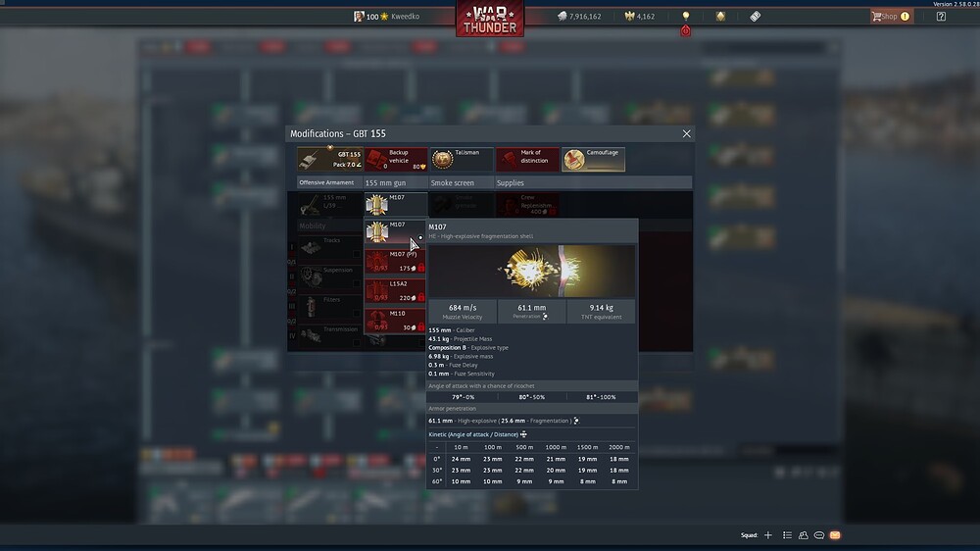Click the Kinetic angle/distance table icon
The image size is (980, 551).
tap(523, 434)
